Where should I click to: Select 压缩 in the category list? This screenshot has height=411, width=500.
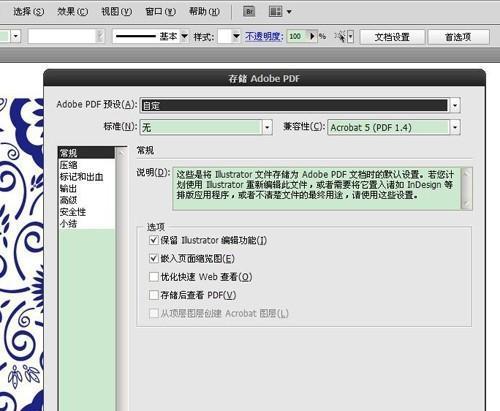coord(86,165)
